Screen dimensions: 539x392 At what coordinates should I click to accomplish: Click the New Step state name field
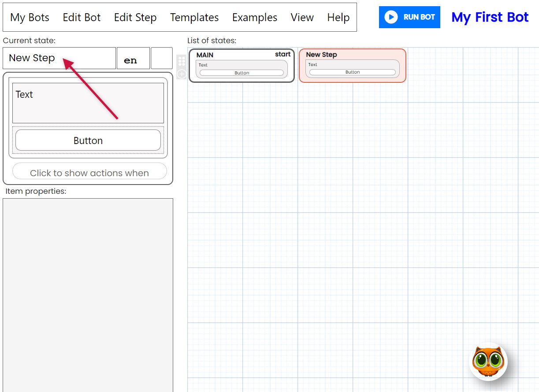coord(59,58)
